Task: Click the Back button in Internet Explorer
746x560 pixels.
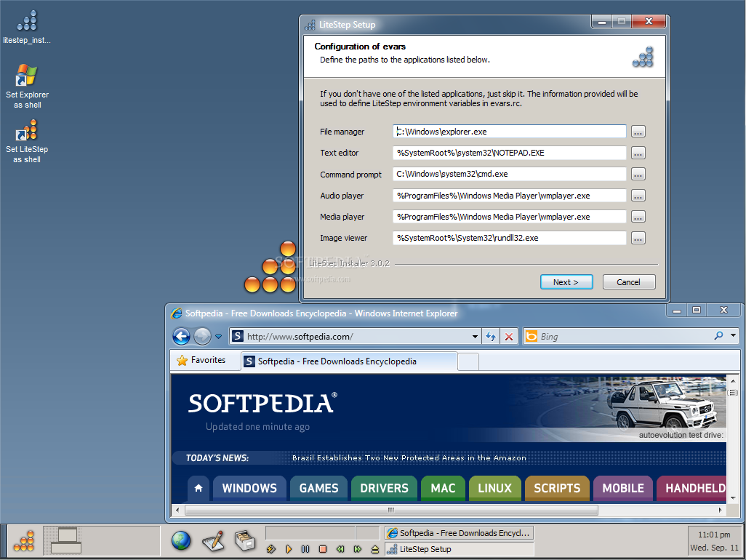Action: [181, 337]
